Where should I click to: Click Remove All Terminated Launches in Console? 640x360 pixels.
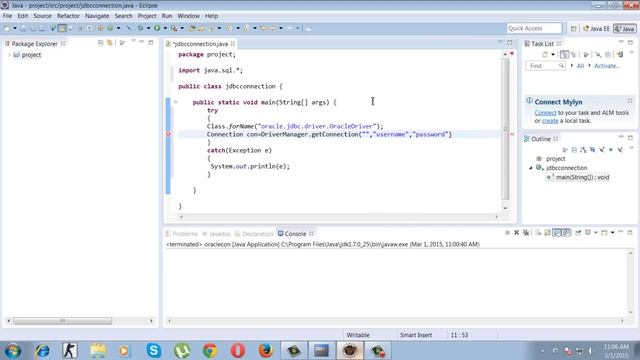[x=526, y=233]
